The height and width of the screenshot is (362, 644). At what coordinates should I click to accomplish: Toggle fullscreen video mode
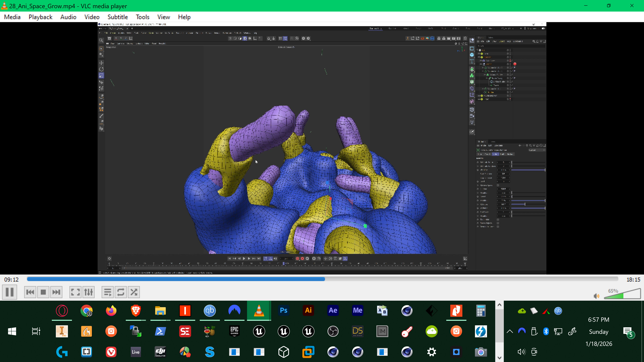click(x=75, y=292)
